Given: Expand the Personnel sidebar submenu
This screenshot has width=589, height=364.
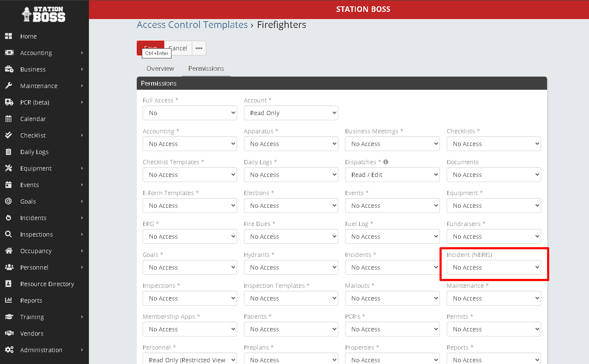Looking at the screenshot, I should (82, 267).
